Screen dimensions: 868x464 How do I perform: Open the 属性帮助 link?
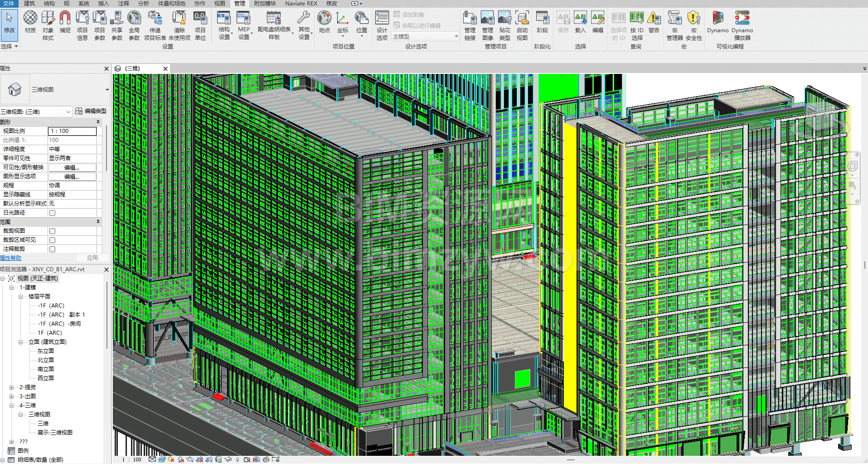click(x=10, y=258)
